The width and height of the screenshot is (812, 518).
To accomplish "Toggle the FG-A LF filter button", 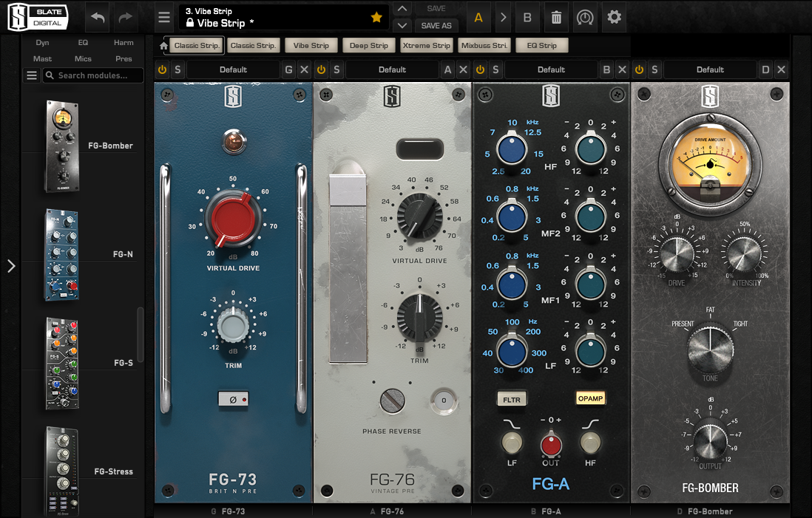I will click(x=512, y=443).
